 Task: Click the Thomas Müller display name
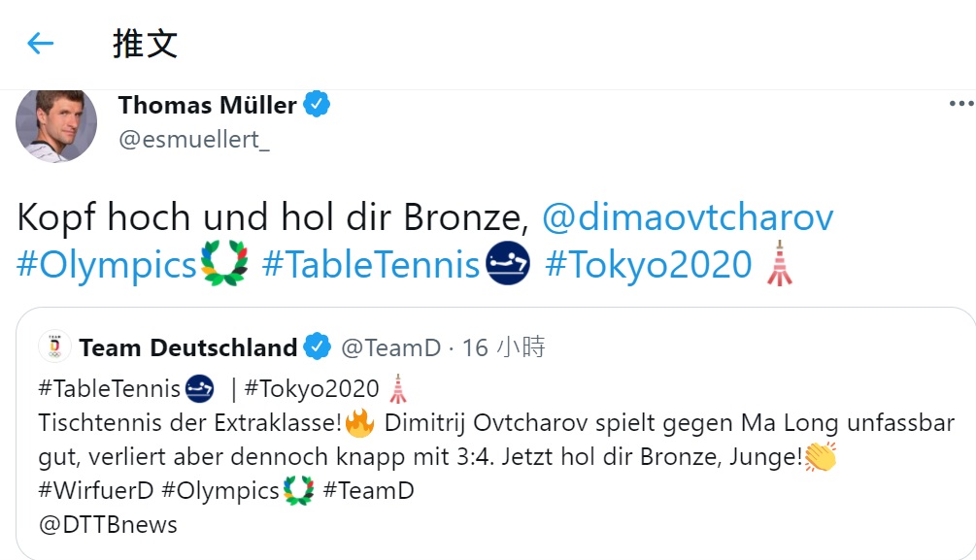click(208, 105)
